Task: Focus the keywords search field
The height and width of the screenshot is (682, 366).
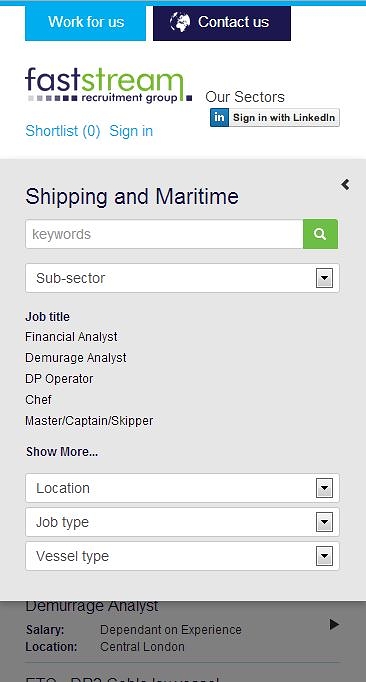Action: [165, 234]
